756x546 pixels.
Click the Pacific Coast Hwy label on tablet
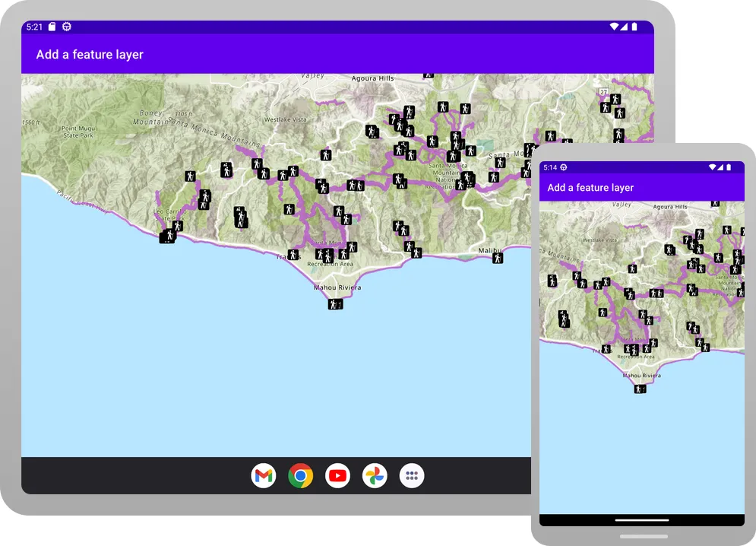pyautogui.click(x=82, y=202)
